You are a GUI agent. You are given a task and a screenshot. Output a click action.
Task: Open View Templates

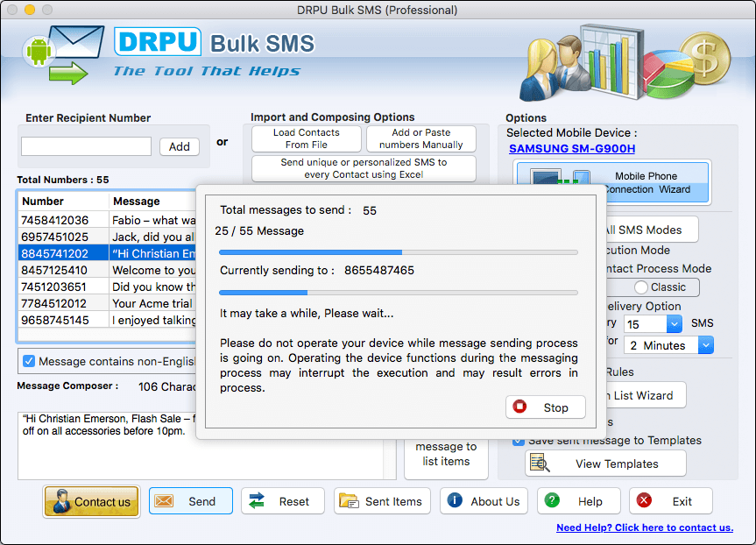click(x=605, y=463)
